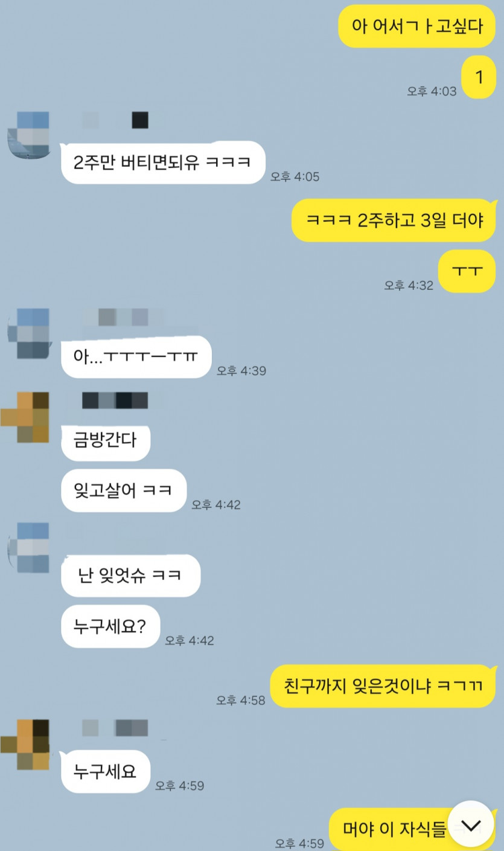Tap the message '2주만 버티면되유 ㅋㅋㅋ'
The image size is (504, 851).
pos(164,162)
